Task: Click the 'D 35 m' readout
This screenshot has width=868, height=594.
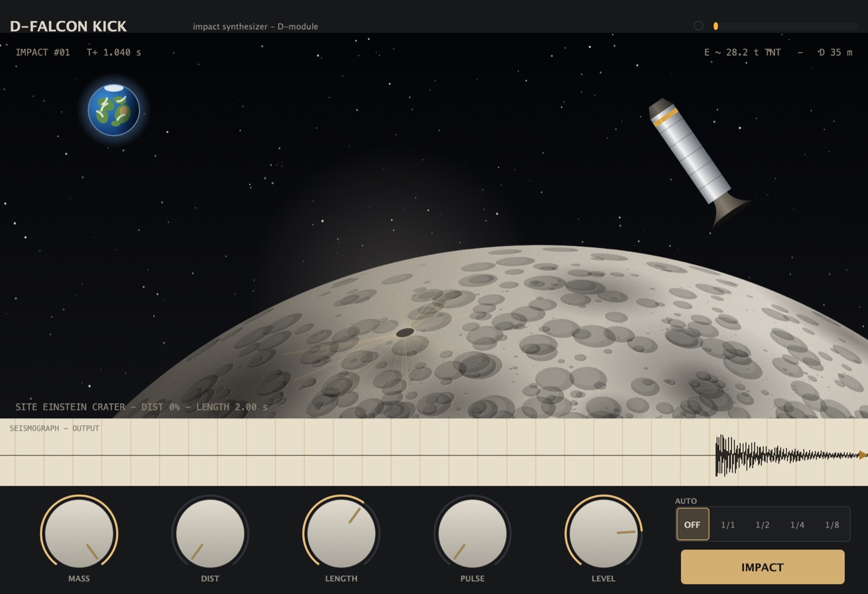Action: coord(835,52)
